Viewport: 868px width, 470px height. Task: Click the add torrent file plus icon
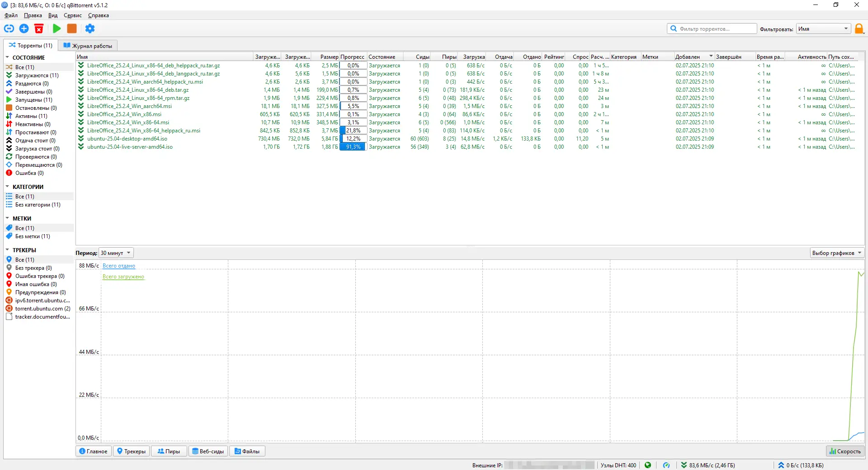tap(24, 28)
